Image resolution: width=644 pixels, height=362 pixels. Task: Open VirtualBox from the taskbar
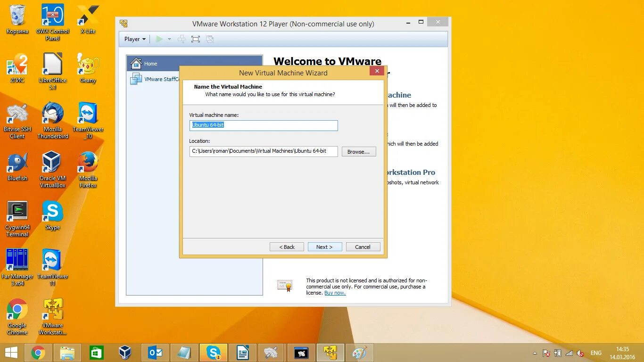point(125,353)
